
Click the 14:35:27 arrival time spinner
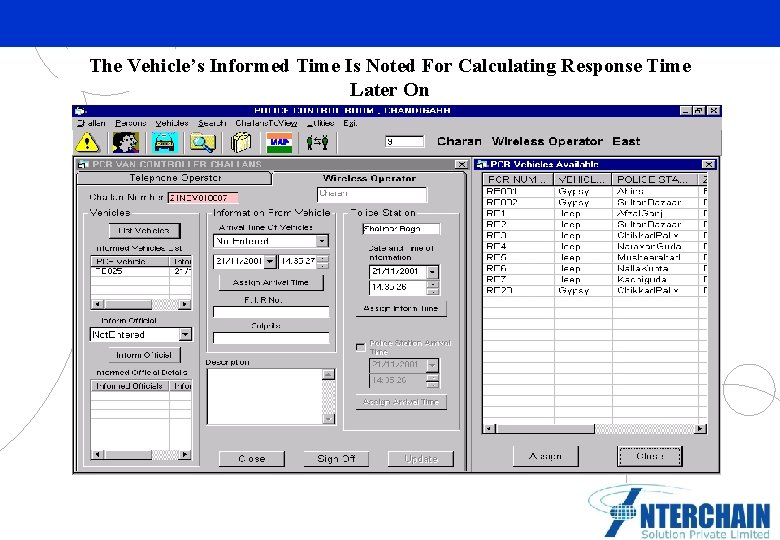click(x=323, y=261)
